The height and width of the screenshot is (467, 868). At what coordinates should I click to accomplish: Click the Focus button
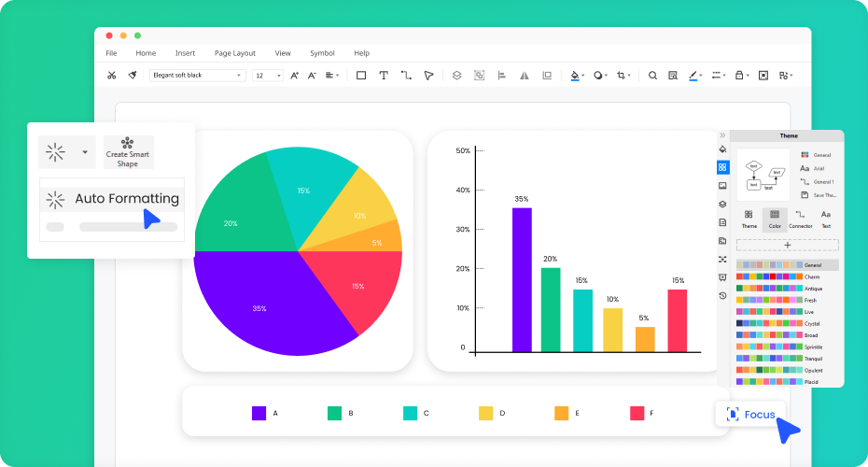[750, 414]
